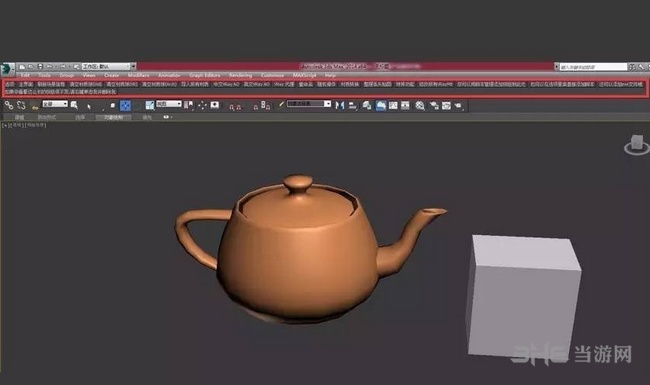Open the Schematic View icon

point(405,105)
